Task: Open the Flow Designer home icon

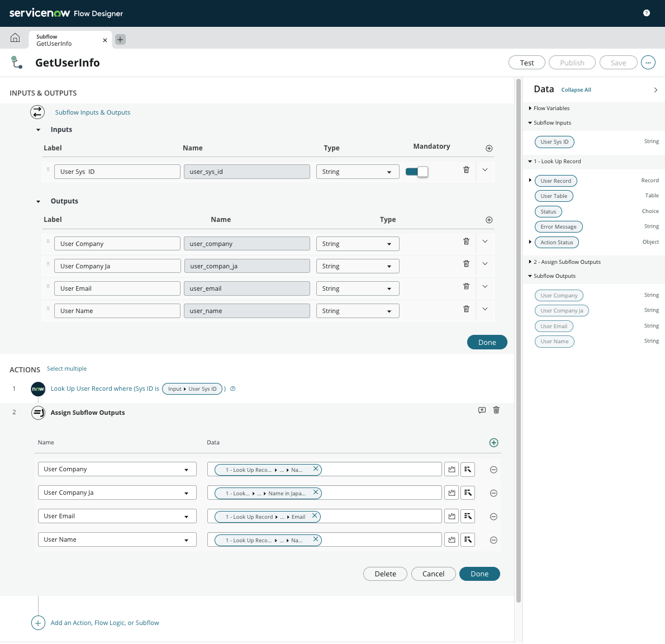Action: pyautogui.click(x=15, y=38)
